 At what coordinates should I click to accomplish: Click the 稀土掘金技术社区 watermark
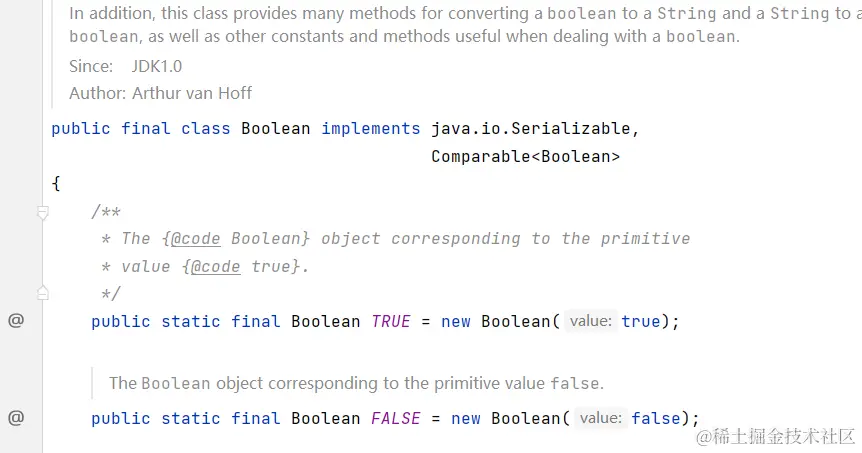(777, 436)
